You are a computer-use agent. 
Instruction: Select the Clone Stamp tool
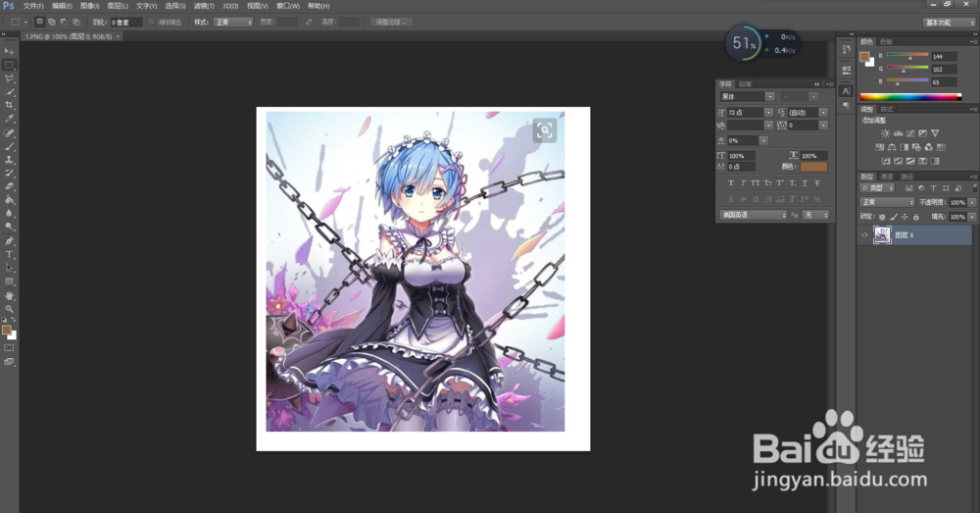click(x=9, y=160)
